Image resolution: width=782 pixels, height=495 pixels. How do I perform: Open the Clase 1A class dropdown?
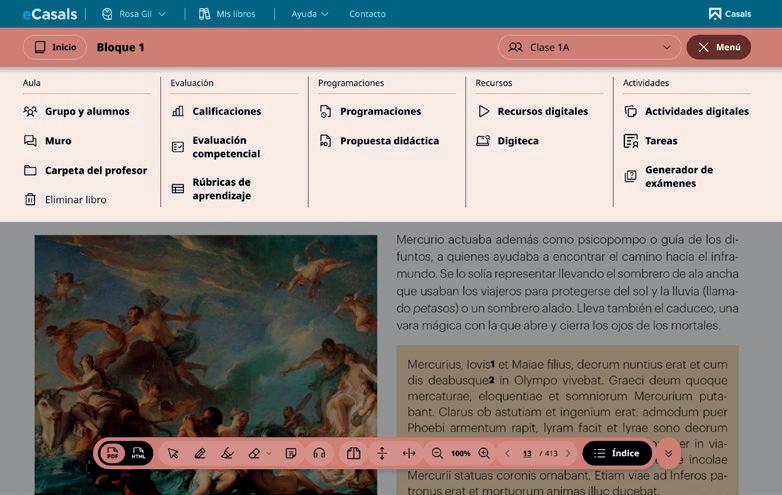(x=589, y=47)
